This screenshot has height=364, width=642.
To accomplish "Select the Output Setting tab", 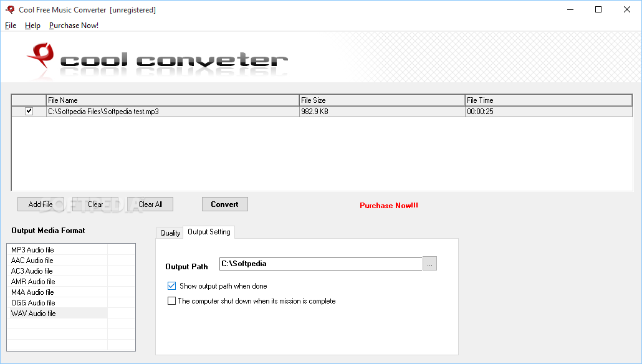I will [209, 232].
